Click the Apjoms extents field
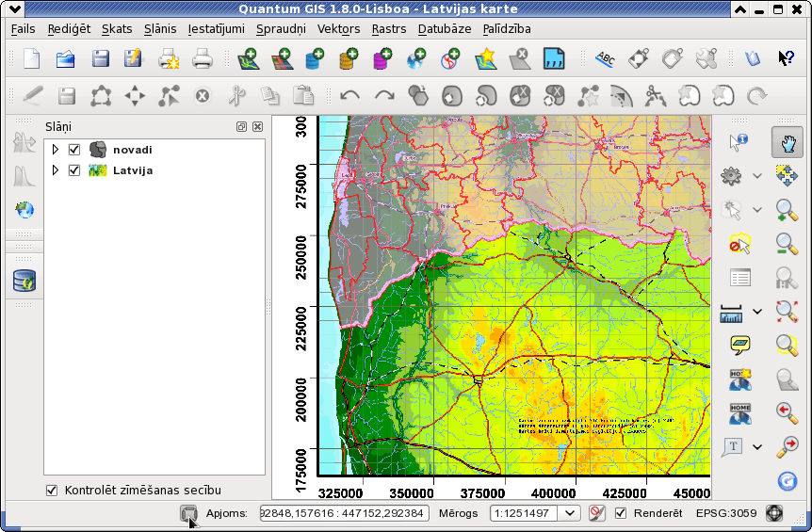Image resolution: width=812 pixels, height=532 pixels. pos(345,513)
